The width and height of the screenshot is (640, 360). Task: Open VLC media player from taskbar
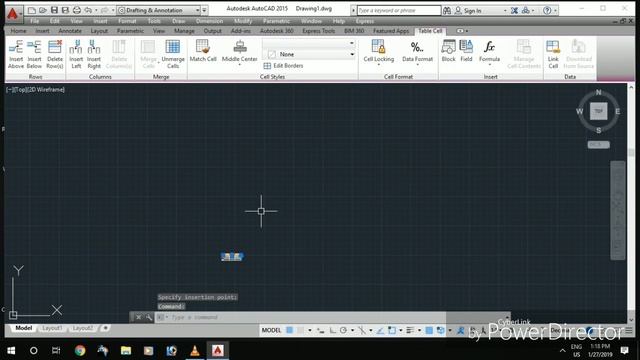pyautogui.click(x=195, y=351)
